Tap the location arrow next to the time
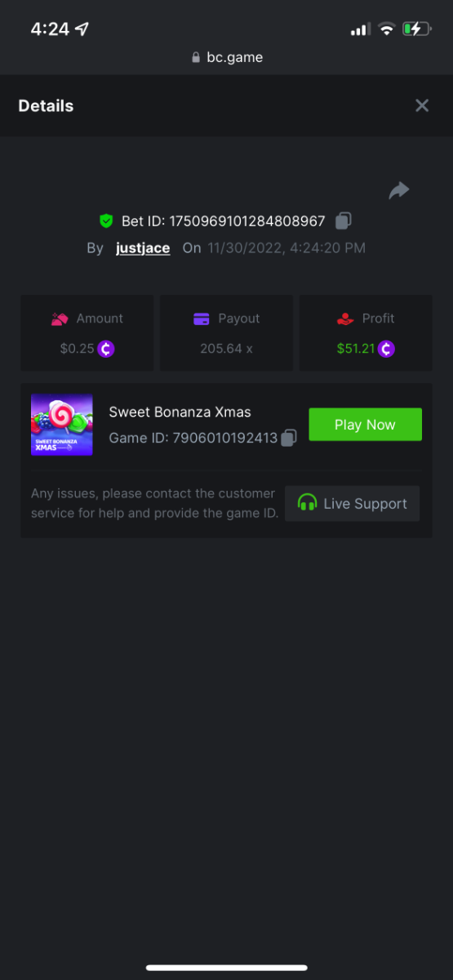The image size is (453, 980). click(82, 29)
